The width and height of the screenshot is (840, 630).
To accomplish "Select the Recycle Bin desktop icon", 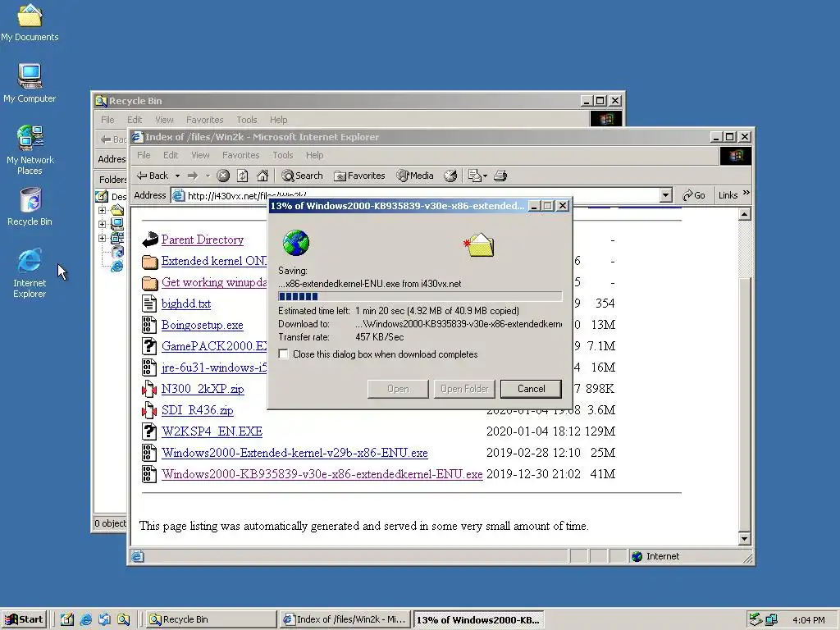I will click(x=30, y=207).
